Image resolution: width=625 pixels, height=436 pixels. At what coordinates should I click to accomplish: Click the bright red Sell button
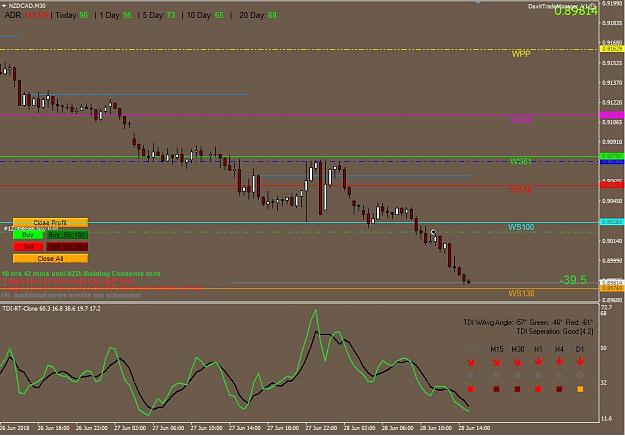28,247
